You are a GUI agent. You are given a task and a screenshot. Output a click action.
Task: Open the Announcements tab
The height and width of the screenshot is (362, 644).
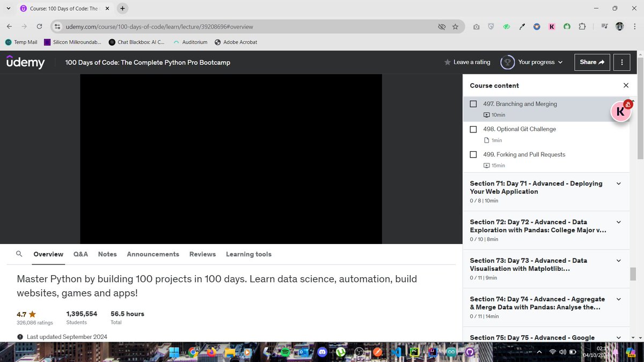point(153,254)
